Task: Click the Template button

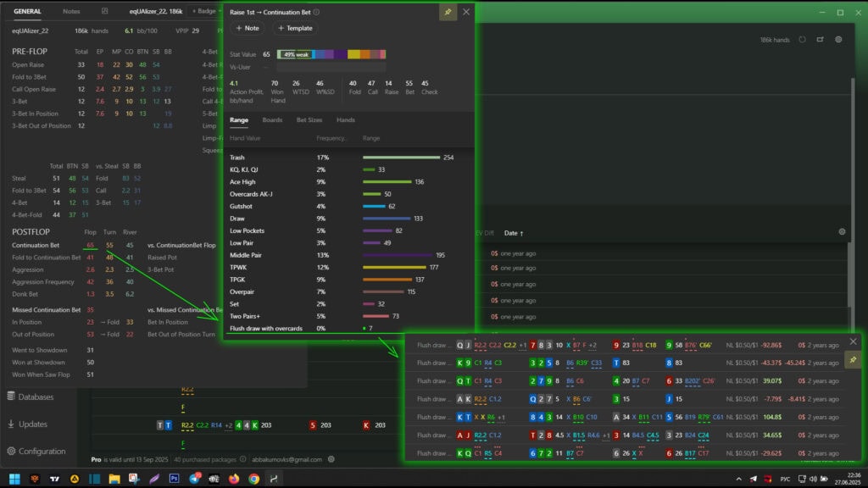Action: (294, 28)
